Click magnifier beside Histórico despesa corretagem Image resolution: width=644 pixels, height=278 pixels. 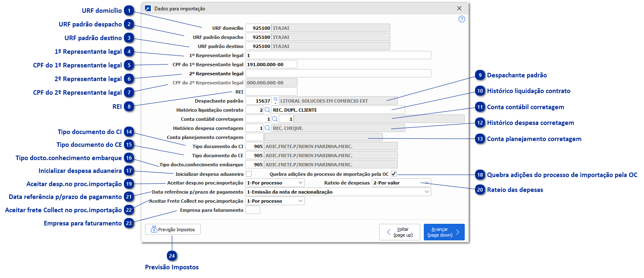[267, 128]
